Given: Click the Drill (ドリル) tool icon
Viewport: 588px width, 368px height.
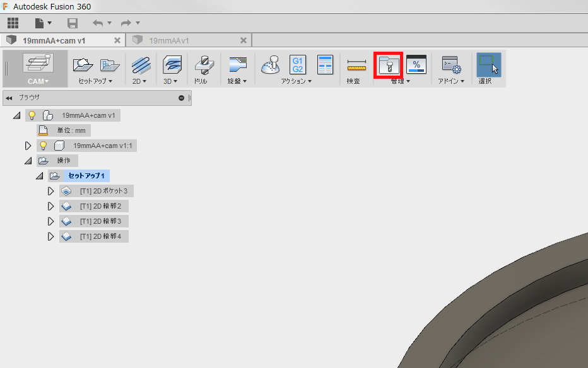Looking at the screenshot, I should click(x=204, y=65).
